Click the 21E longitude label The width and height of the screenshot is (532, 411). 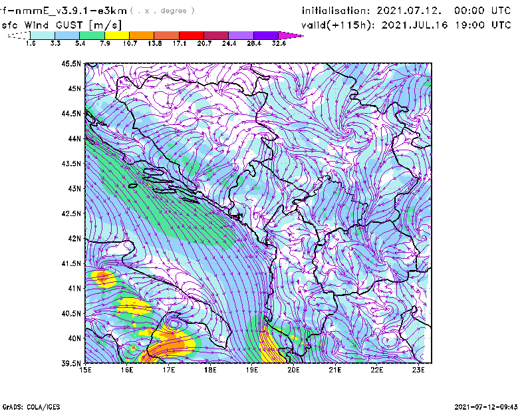pyautogui.click(x=335, y=370)
